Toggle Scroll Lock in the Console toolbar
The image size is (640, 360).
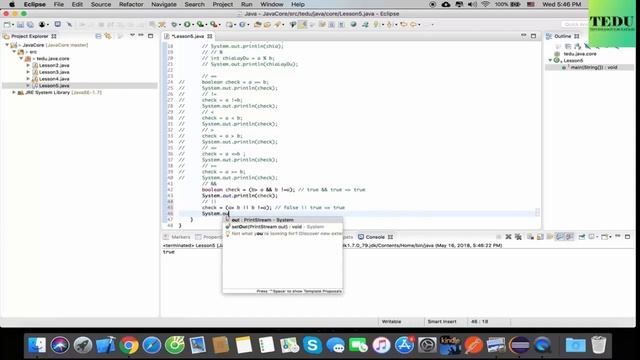540,237
